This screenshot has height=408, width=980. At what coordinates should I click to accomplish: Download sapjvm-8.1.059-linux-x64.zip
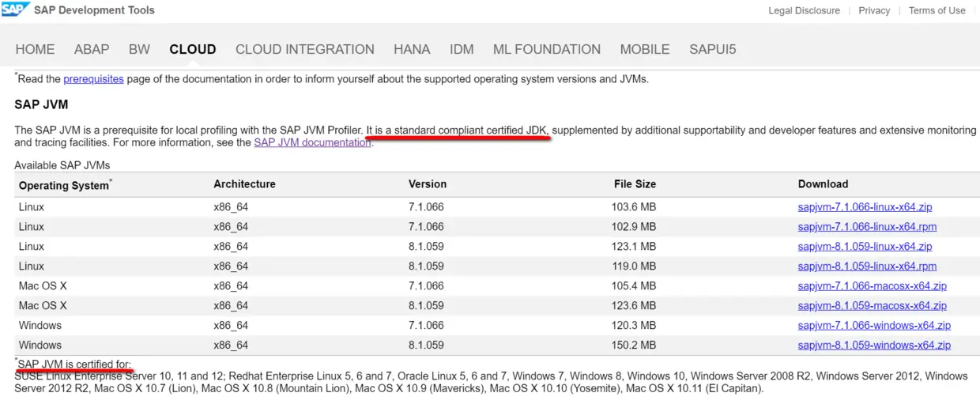(865, 247)
